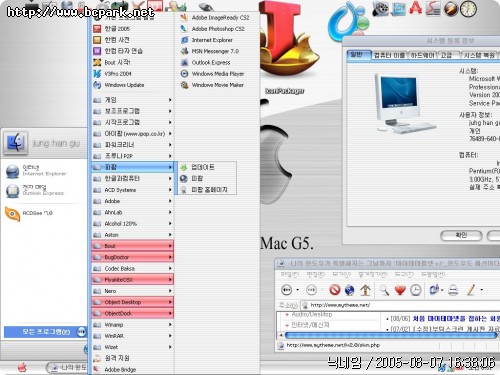The width and height of the screenshot is (500, 375).
Task: Expand the ACD Systems folder
Action: 133,190
